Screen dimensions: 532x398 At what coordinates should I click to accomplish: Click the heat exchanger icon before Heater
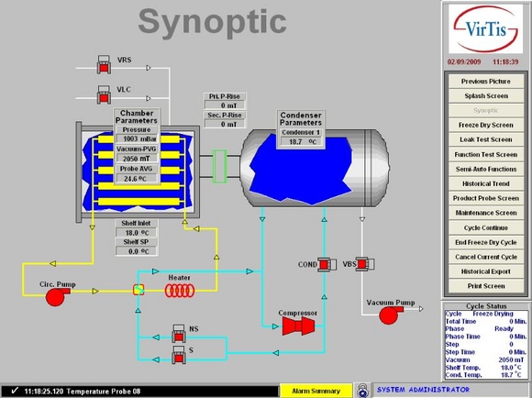tap(139, 290)
